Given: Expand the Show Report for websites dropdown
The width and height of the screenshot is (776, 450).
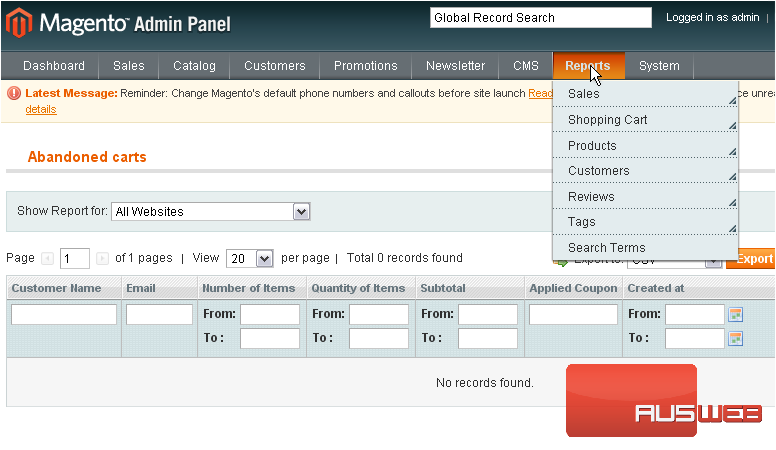Looking at the screenshot, I should coord(301,211).
